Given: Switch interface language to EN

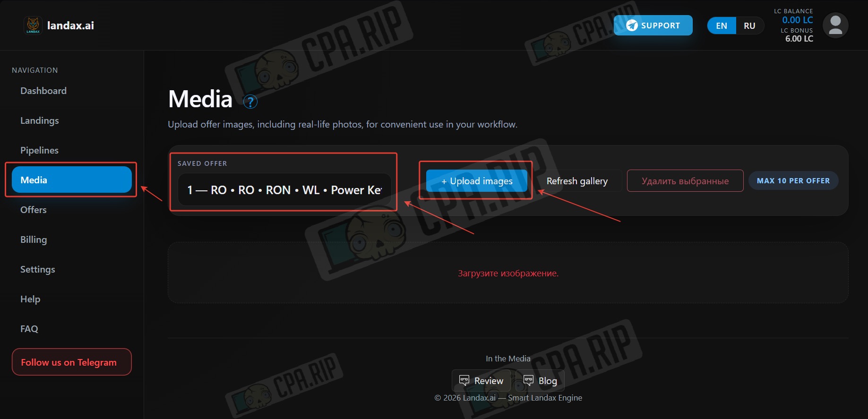Looking at the screenshot, I should point(722,26).
